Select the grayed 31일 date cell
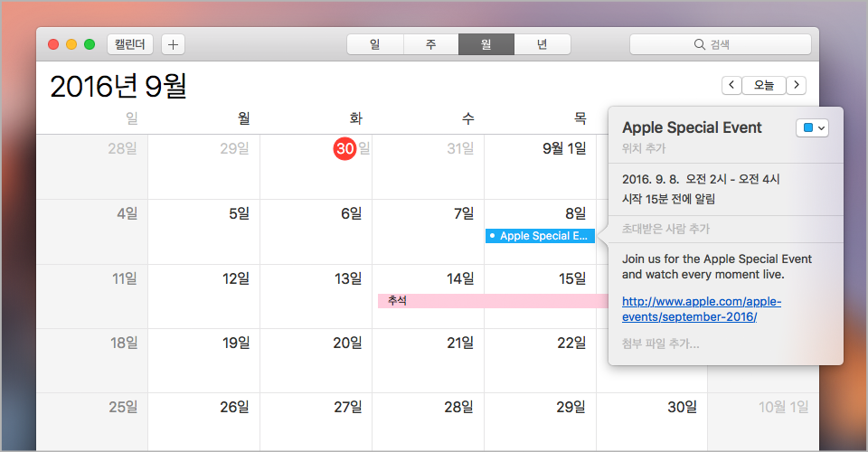 coord(429,167)
